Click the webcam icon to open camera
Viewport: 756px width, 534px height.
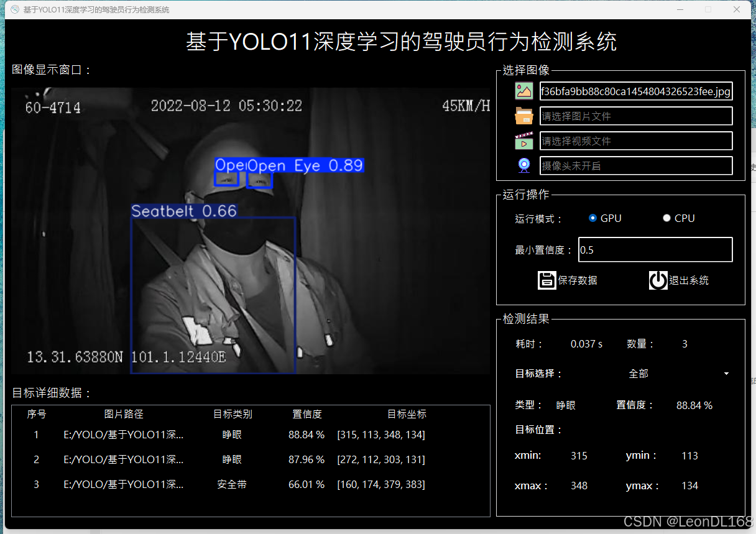[x=523, y=165]
